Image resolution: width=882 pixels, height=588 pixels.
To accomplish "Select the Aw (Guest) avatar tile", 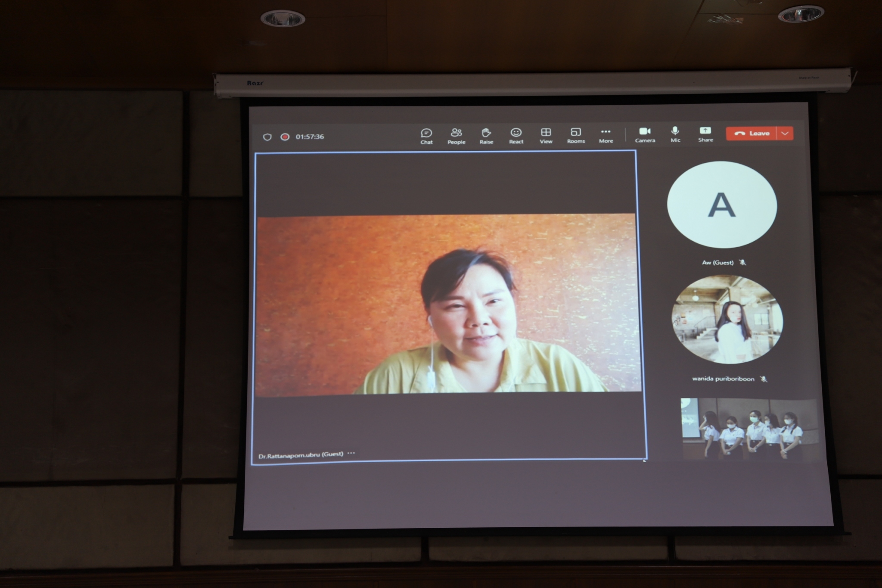I will 722,205.
